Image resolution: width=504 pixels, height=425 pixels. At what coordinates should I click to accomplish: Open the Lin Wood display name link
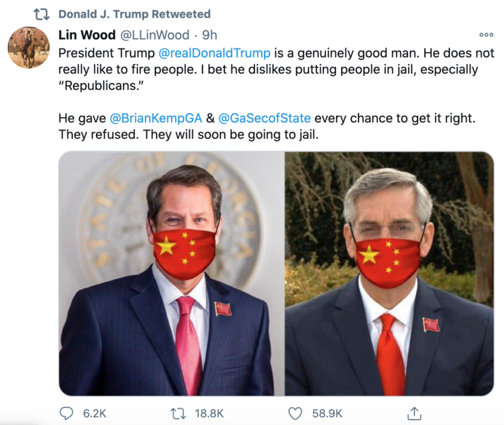coord(87,34)
